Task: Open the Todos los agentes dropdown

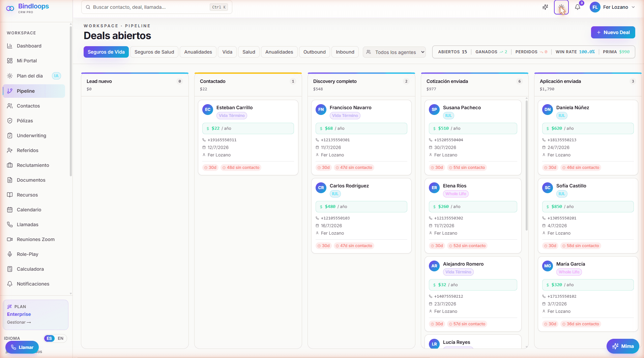Action: [x=394, y=52]
